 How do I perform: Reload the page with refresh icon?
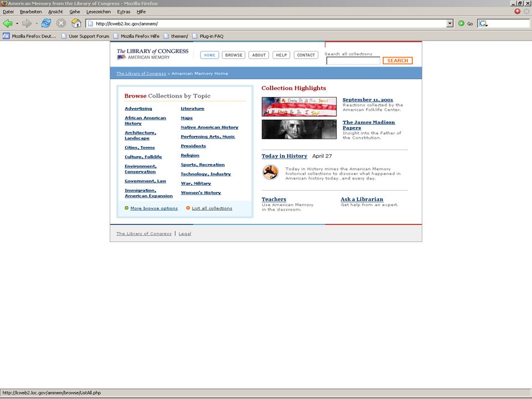46,23
